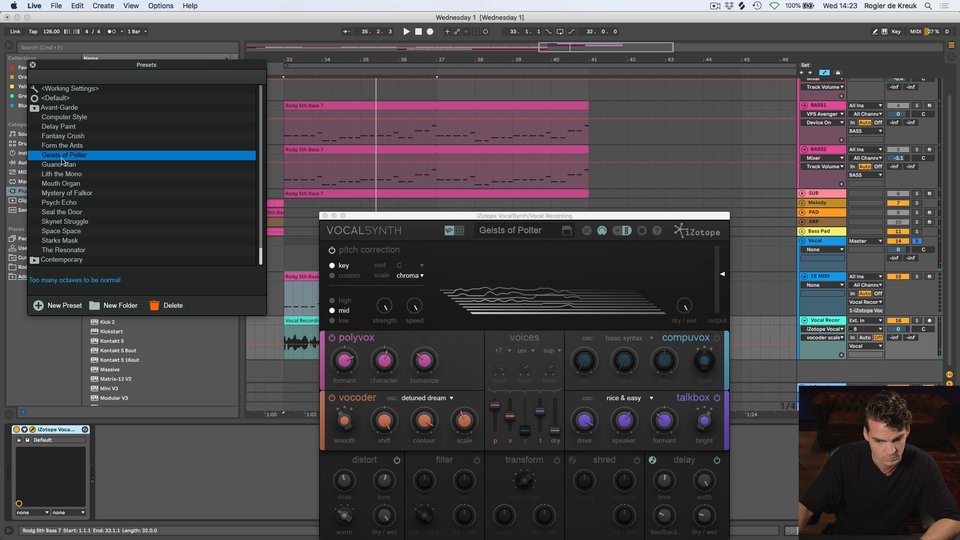Open the View menu

131,6
